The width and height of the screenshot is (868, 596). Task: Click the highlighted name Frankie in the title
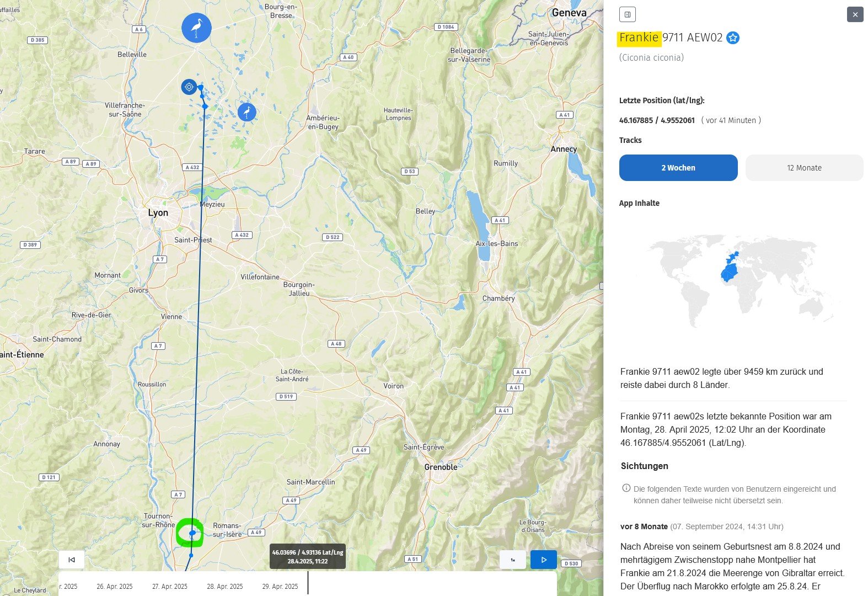[x=639, y=38]
